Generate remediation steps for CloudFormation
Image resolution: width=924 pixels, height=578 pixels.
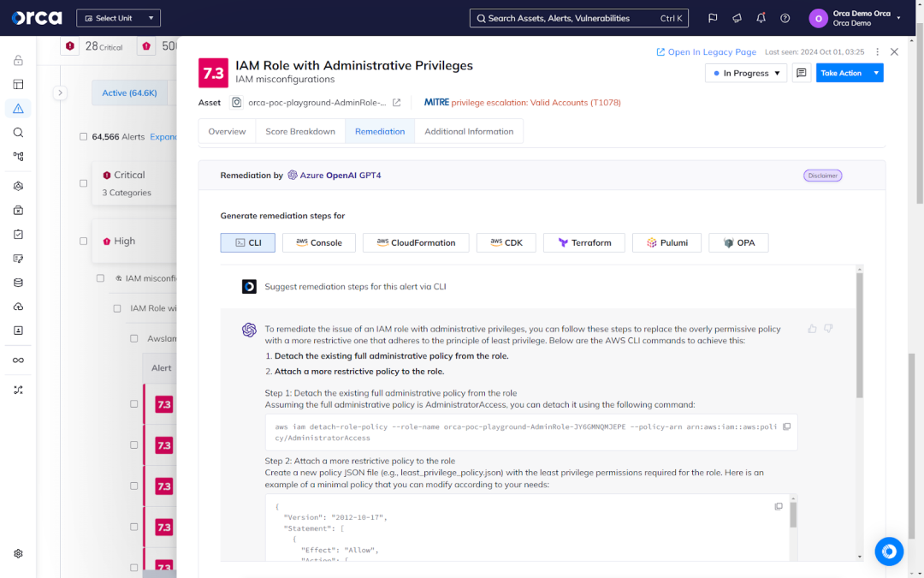pyautogui.click(x=416, y=242)
